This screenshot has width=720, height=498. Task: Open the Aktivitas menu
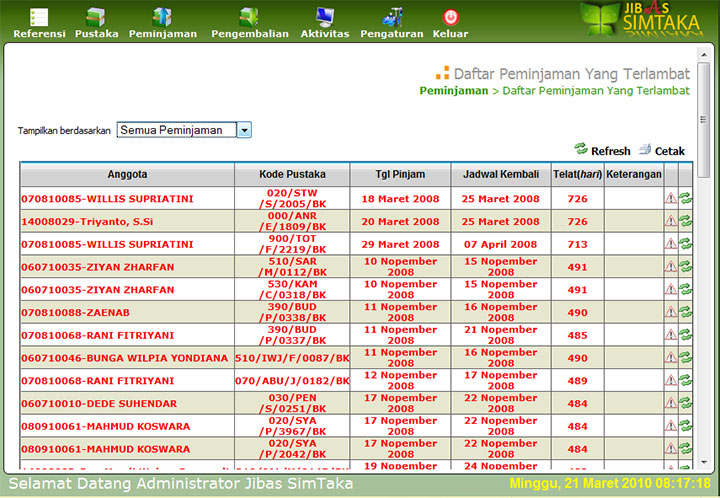coord(325,23)
